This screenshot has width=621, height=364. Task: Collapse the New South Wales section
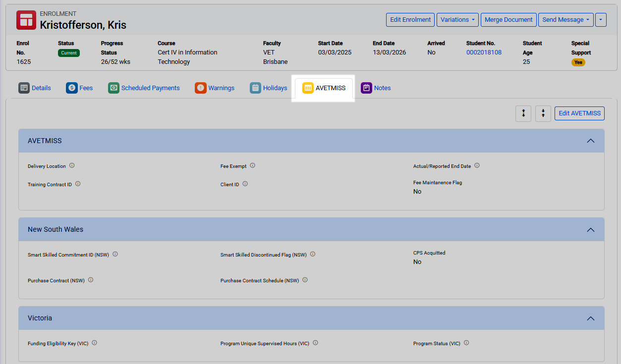pyautogui.click(x=590, y=229)
